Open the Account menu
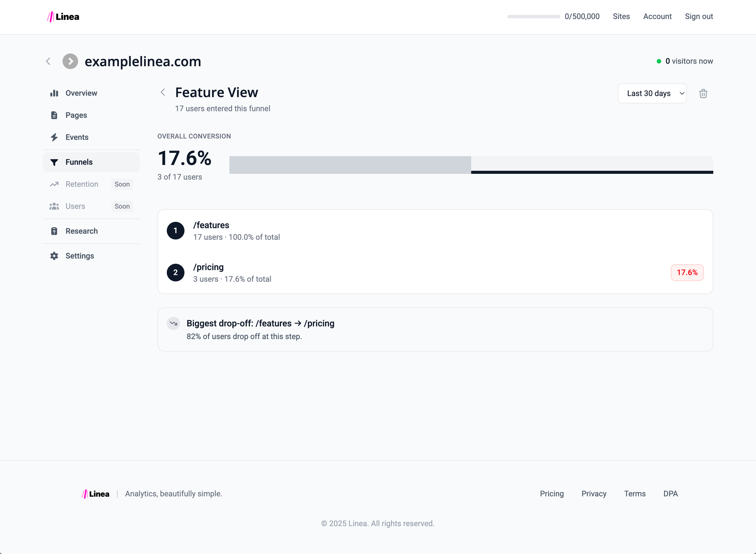This screenshot has width=756, height=554. (657, 17)
